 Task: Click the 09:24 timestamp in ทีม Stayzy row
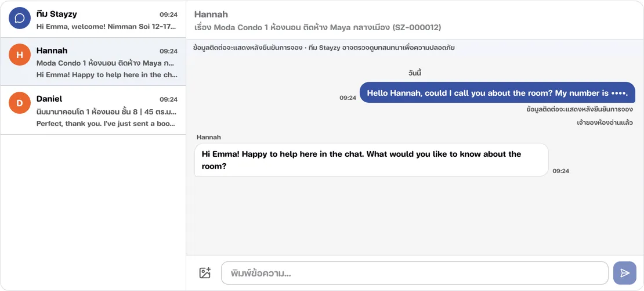[x=168, y=15]
